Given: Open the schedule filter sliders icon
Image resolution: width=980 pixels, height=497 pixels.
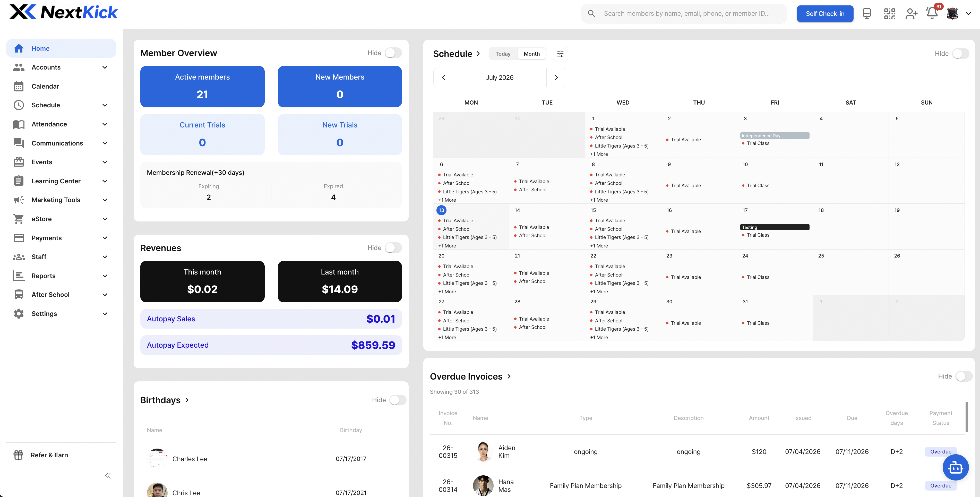Looking at the screenshot, I should 560,54.
